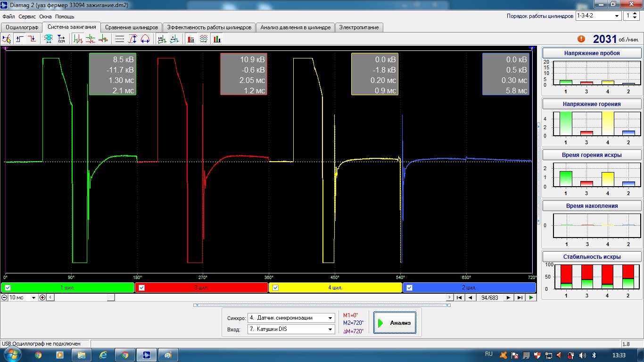Uncheck cylinder 1 checkbox on green bar
The height and width of the screenshot is (362, 644).
8,288
